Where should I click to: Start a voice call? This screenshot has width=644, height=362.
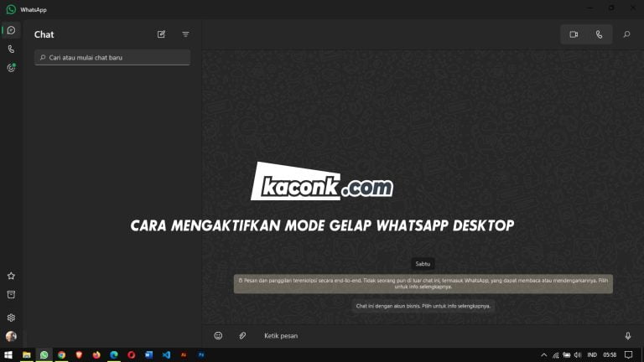(600, 34)
